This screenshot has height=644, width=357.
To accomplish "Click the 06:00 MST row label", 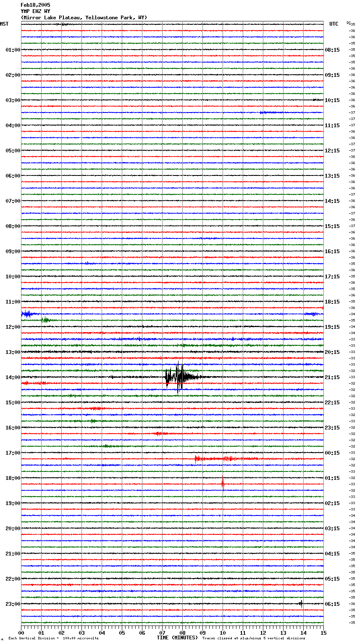I will pyautogui.click(x=13, y=176).
